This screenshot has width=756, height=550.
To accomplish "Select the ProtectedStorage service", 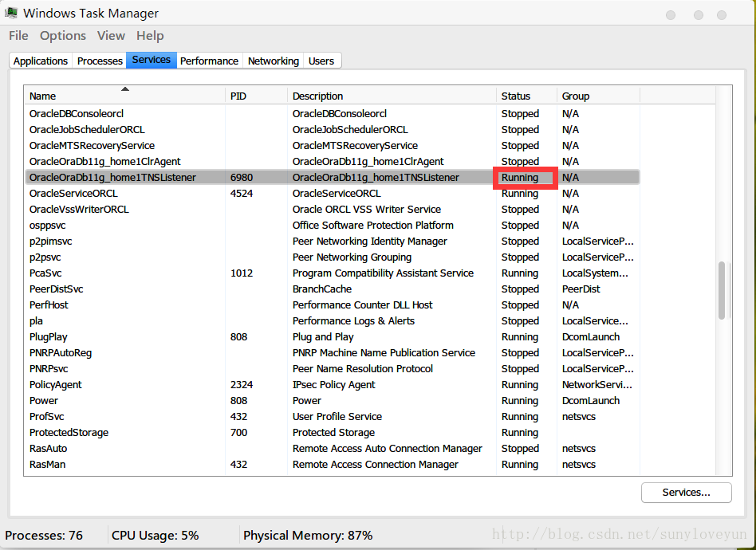I will pos(69,432).
